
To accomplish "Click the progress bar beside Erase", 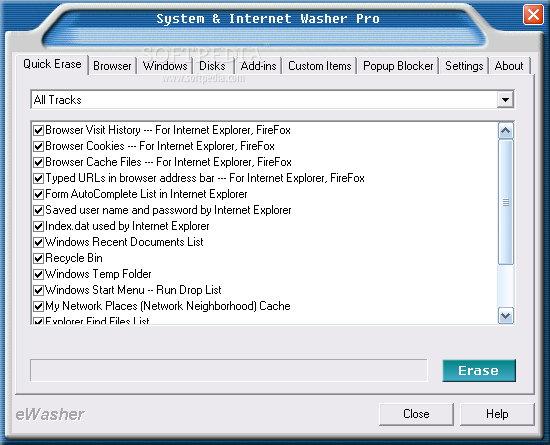I will tap(229, 370).
